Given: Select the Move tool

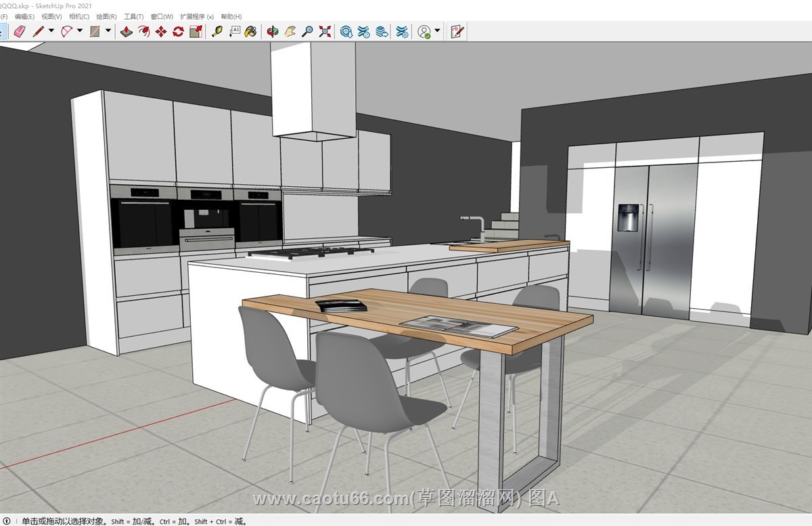Looking at the screenshot, I should [161, 31].
